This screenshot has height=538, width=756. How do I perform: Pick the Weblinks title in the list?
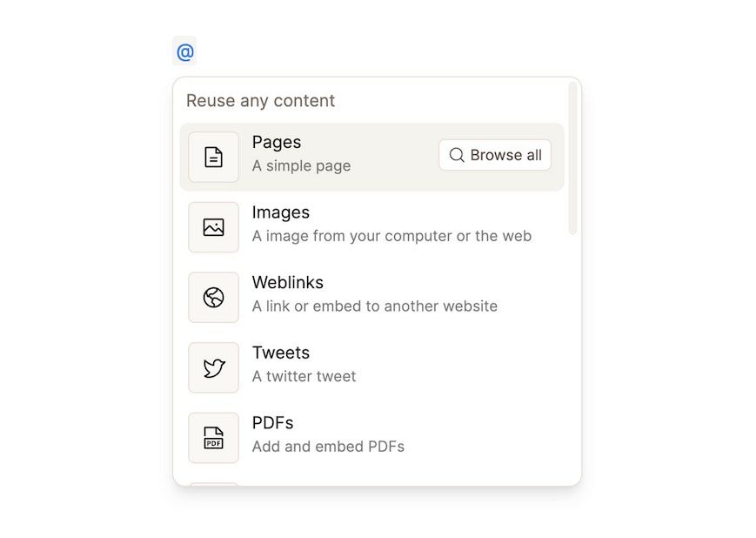(x=287, y=282)
